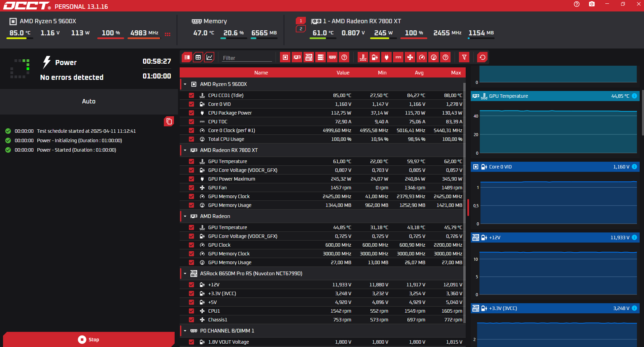Click the sensor table vertical scrollbar
Image resolution: width=644 pixels, height=347 pixels.
pos(464,202)
